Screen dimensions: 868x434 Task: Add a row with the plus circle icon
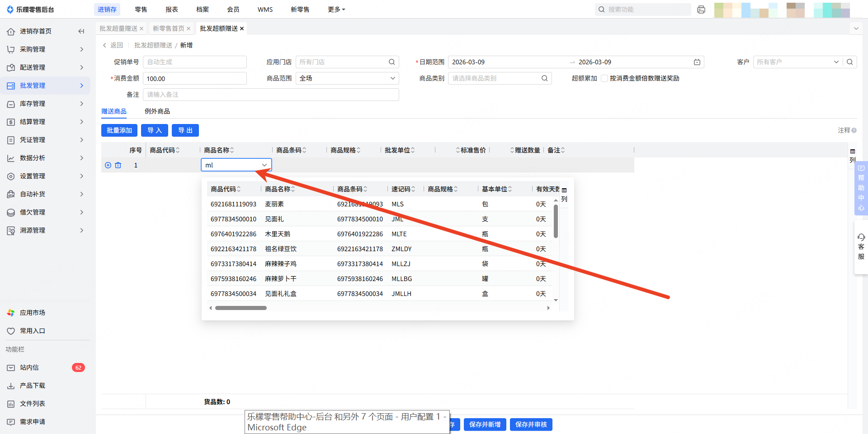pos(108,165)
